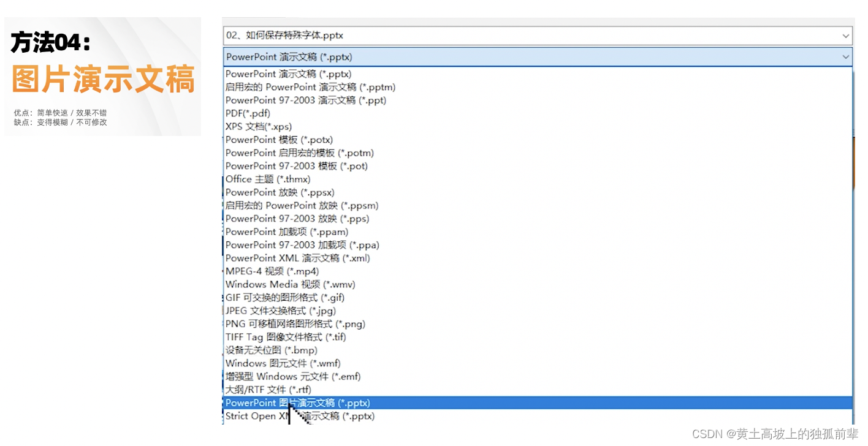Click the selected type box PowerPoint 演示文稿 (*.pptx)
The image size is (868, 446).
point(538,57)
